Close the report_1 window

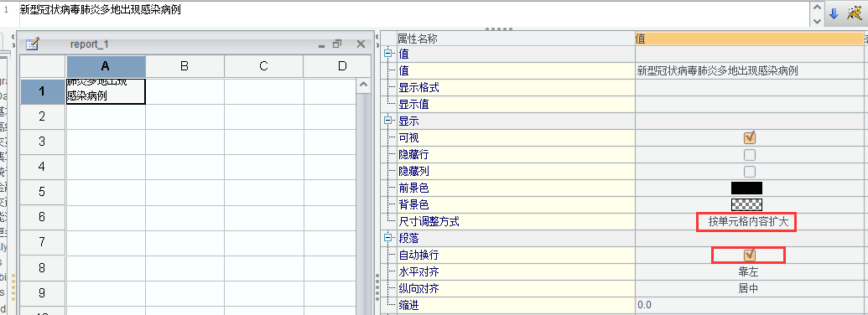point(361,44)
